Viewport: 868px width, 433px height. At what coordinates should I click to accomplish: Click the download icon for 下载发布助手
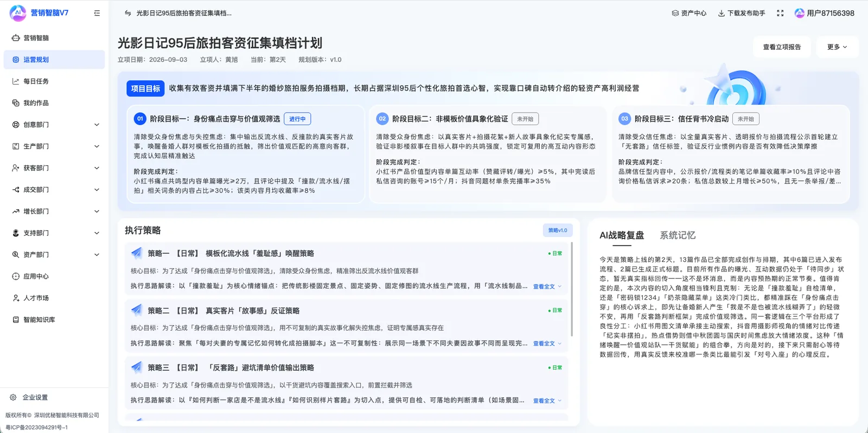click(722, 13)
